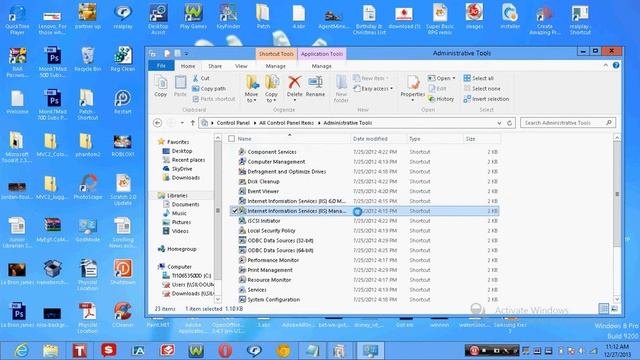Select Event Viewer in list
640x360 pixels.
[x=263, y=191]
